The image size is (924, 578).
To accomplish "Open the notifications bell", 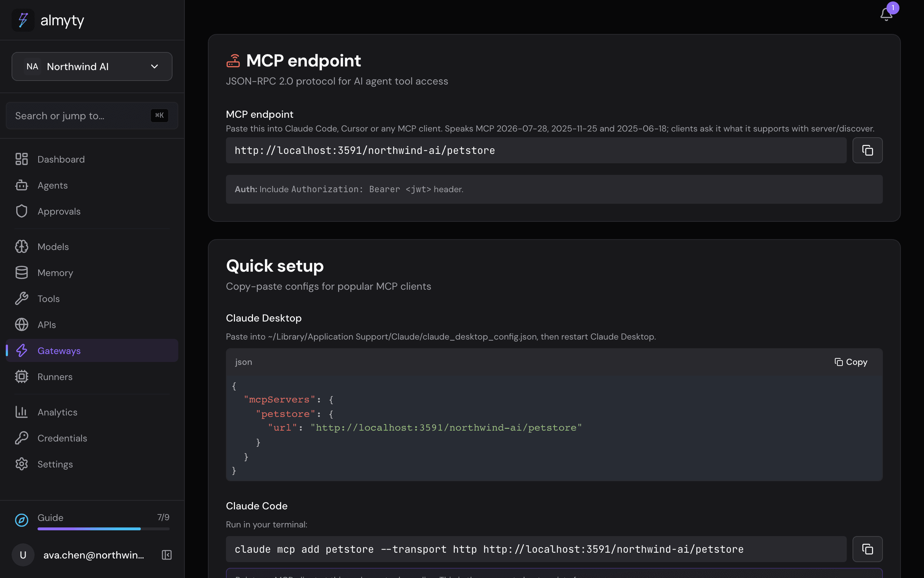I will [886, 14].
